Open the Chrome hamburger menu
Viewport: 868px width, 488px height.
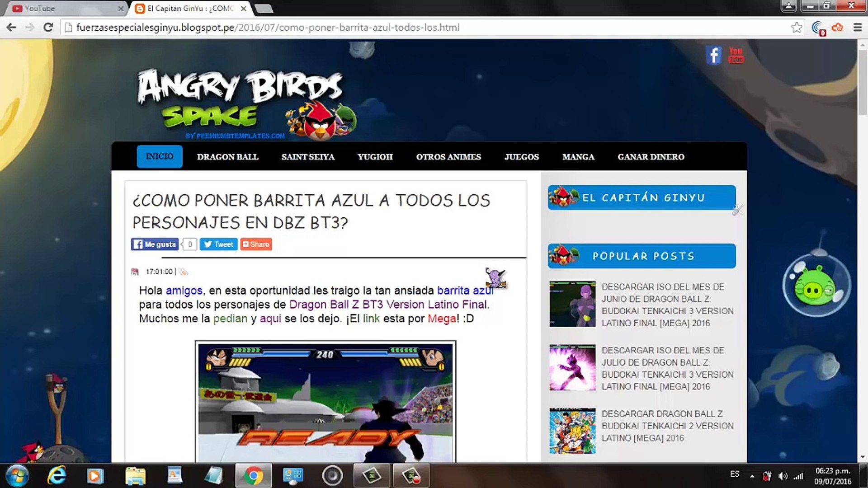click(858, 28)
